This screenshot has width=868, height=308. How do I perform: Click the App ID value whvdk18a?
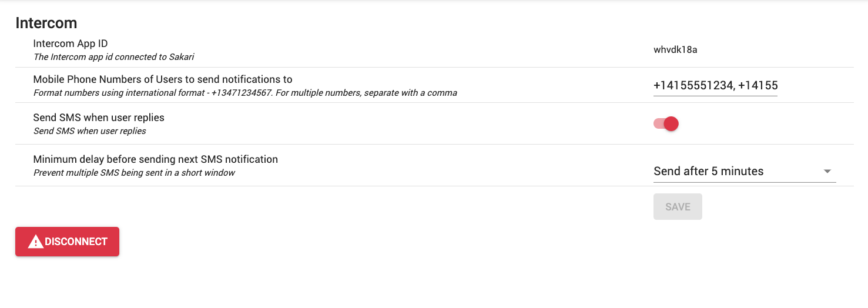point(675,50)
